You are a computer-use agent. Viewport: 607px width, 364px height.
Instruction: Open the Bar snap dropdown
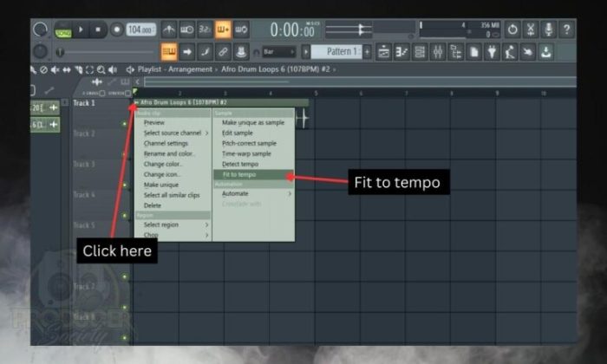click(279, 52)
